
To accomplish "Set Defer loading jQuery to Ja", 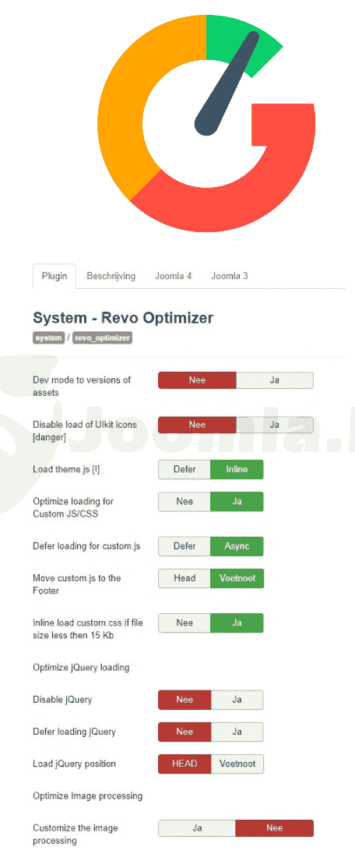I will click(x=237, y=732).
